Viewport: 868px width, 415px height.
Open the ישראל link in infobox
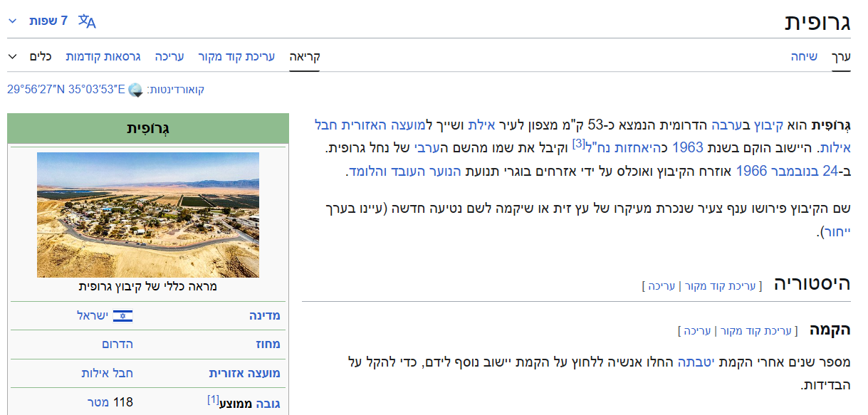[x=93, y=315]
